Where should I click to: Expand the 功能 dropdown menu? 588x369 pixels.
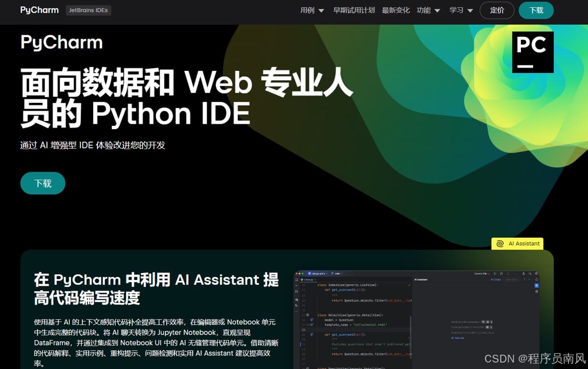pyautogui.click(x=428, y=10)
